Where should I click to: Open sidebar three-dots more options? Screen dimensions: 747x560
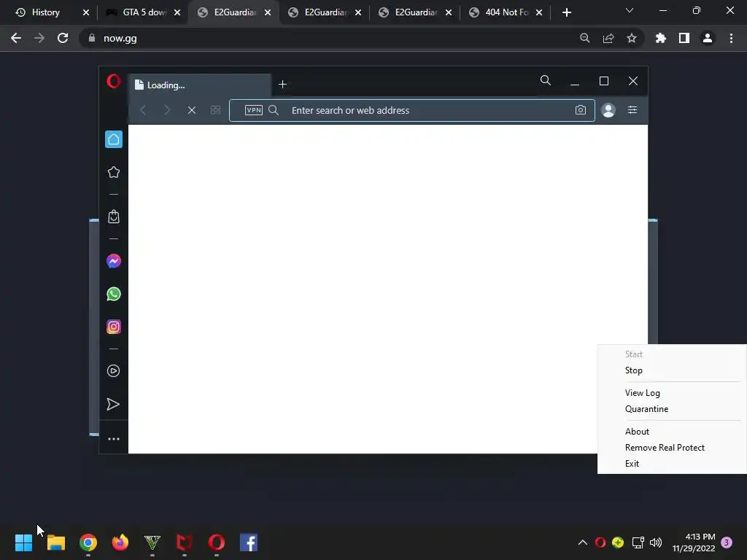click(x=113, y=438)
